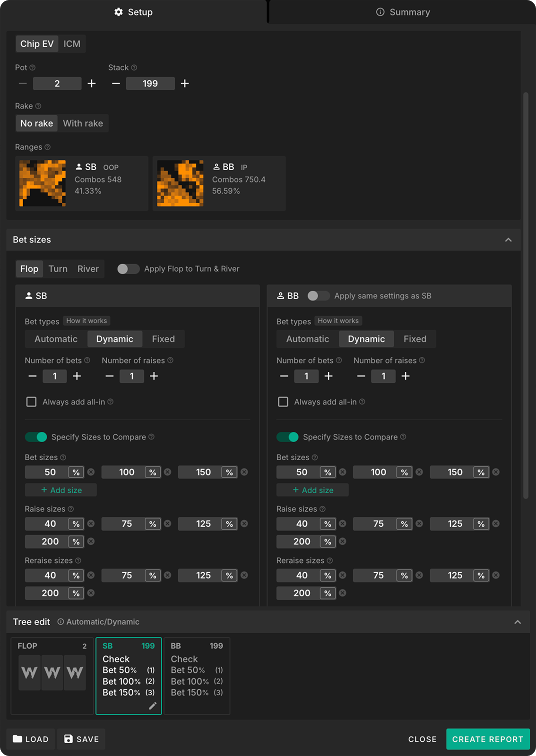Viewport: 536px width, 756px height.
Task: Select the FLOP cards node
Action: pyautogui.click(x=52, y=676)
